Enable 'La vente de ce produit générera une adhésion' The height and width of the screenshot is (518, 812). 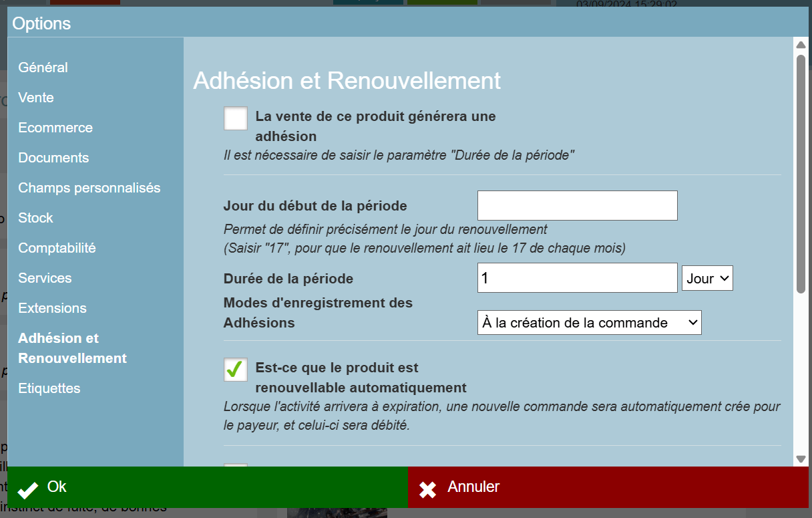pyautogui.click(x=236, y=118)
